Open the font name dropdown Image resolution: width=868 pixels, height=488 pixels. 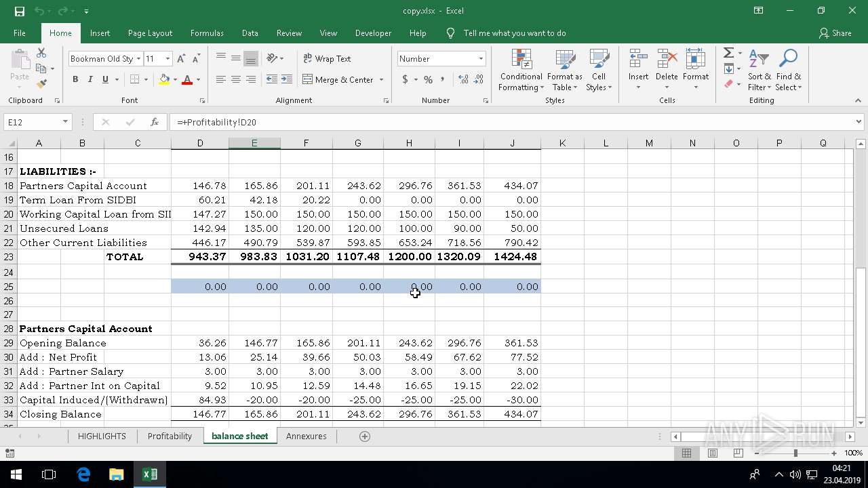138,59
